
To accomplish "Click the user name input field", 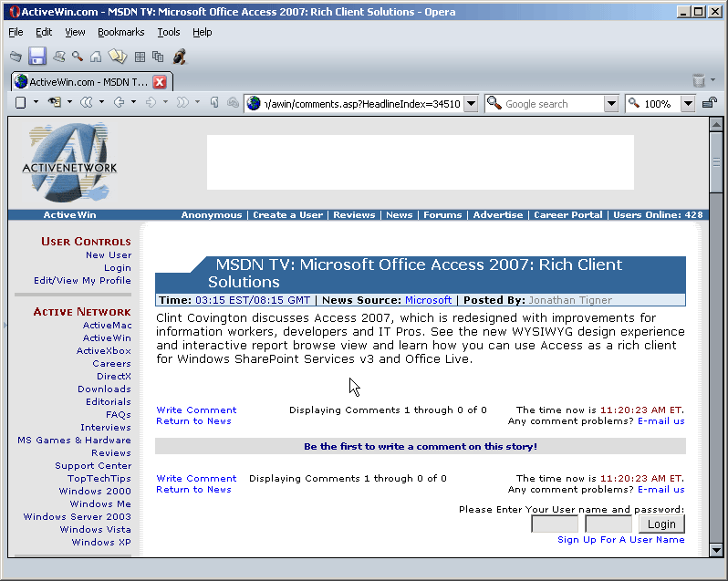I will 555,524.
